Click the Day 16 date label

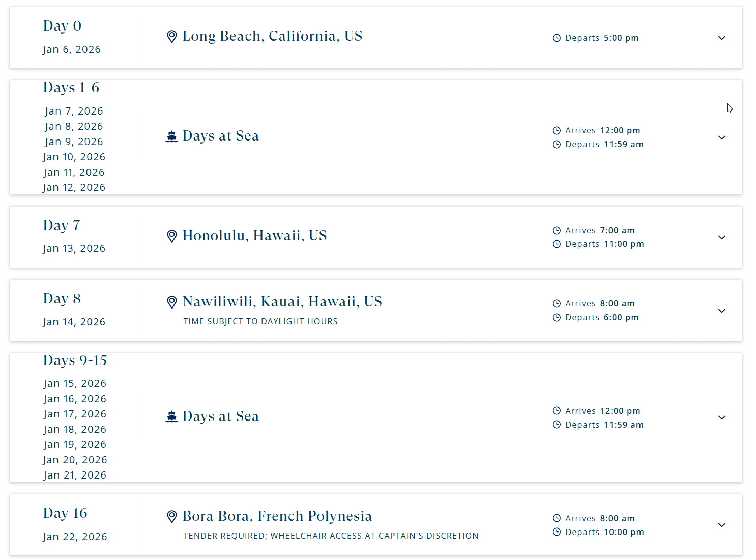[x=75, y=537]
